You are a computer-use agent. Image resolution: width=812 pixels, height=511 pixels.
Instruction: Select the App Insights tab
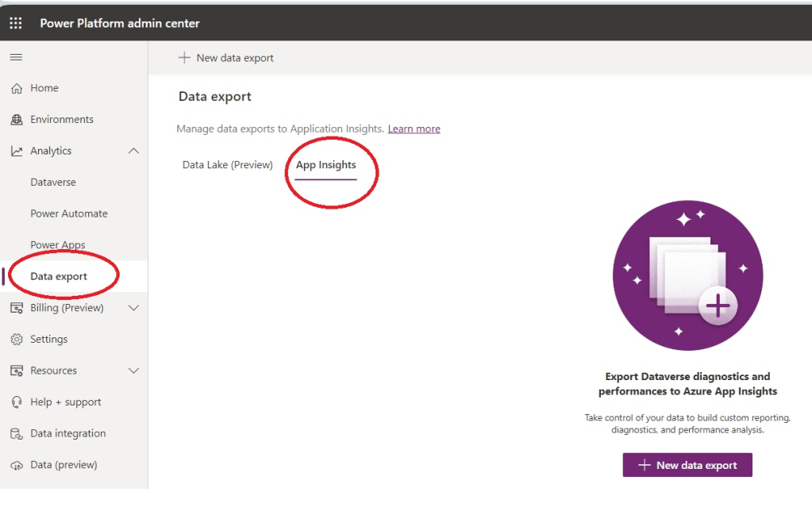[325, 165]
